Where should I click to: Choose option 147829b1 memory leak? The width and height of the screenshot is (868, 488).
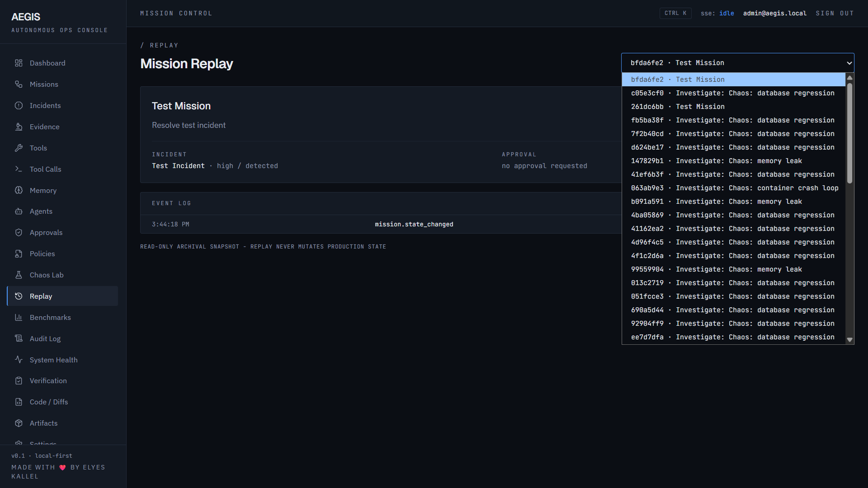point(733,161)
